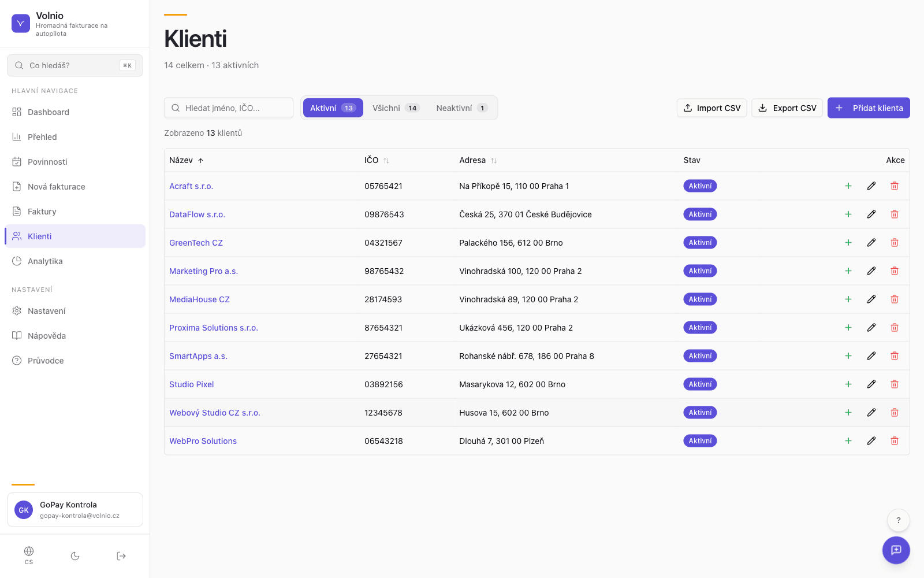Select the Aktivní filter tab
924x578 pixels.
pyautogui.click(x=333, y=108)
